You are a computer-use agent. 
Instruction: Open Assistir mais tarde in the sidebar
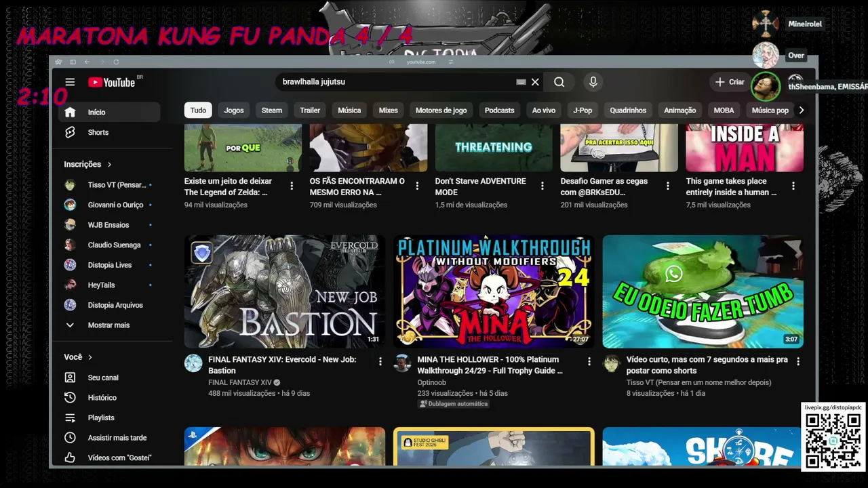coord(109,438)
